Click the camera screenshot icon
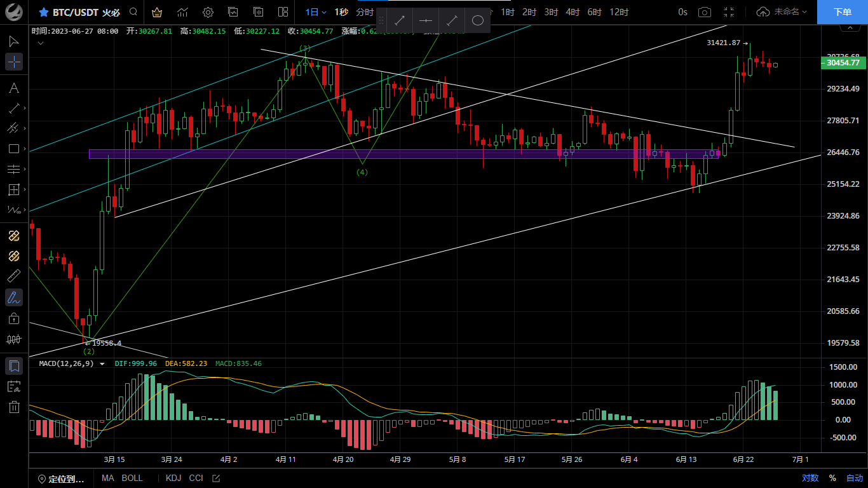 [x=704, y=12]
